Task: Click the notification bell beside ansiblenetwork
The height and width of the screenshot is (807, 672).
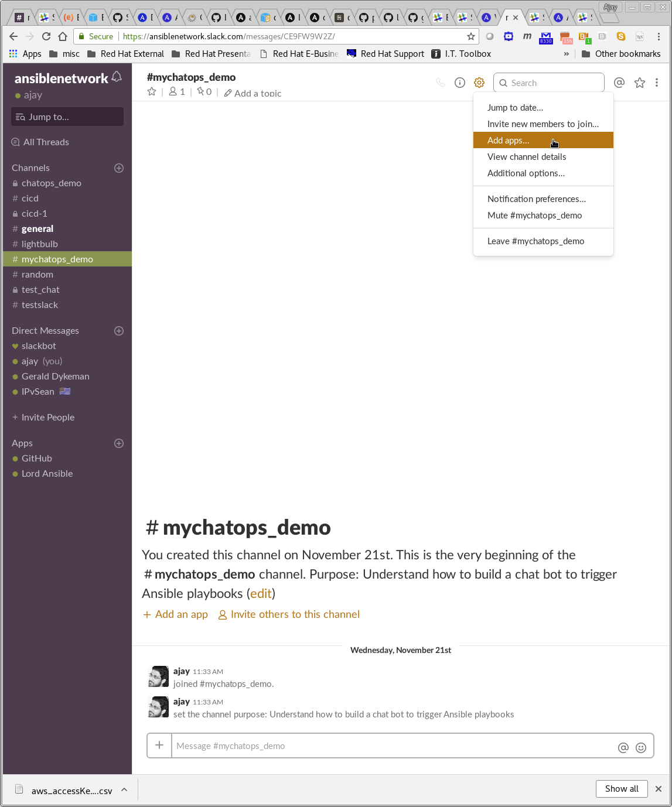Action: click(117, 77)
